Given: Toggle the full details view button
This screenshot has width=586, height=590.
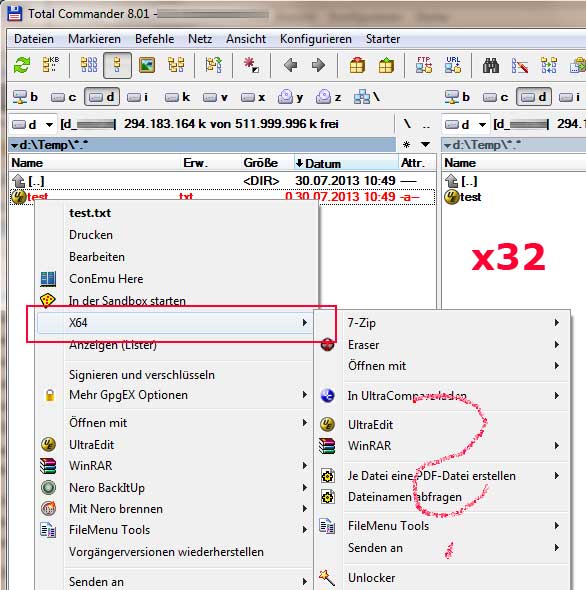Looking at the screenshot, I should [x=117, y=65].
